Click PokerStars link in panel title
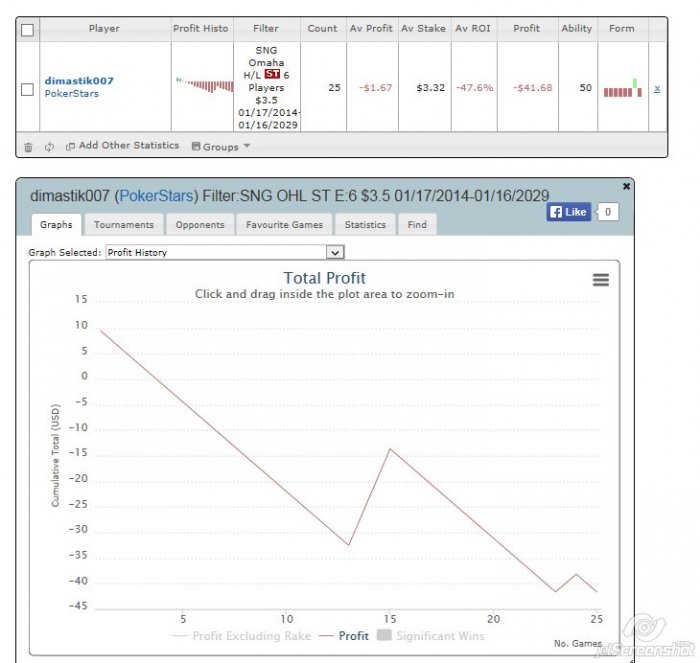 [x=156, y=196]
